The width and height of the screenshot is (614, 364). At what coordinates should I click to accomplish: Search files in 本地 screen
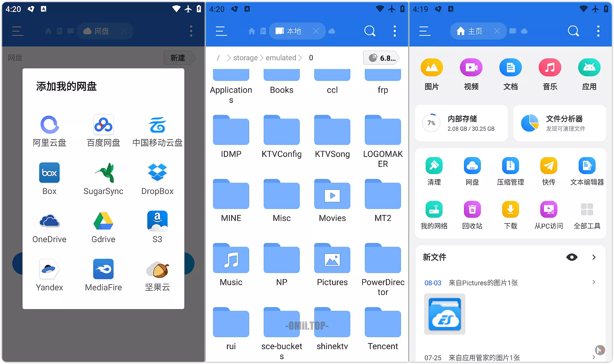(370, 31)
